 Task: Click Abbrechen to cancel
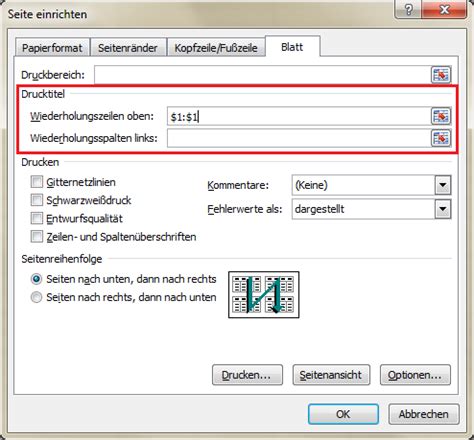coord(424,414)
